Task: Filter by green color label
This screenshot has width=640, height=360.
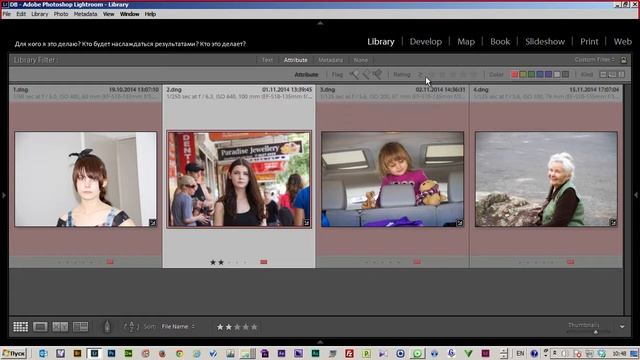Action: point(531,75)
